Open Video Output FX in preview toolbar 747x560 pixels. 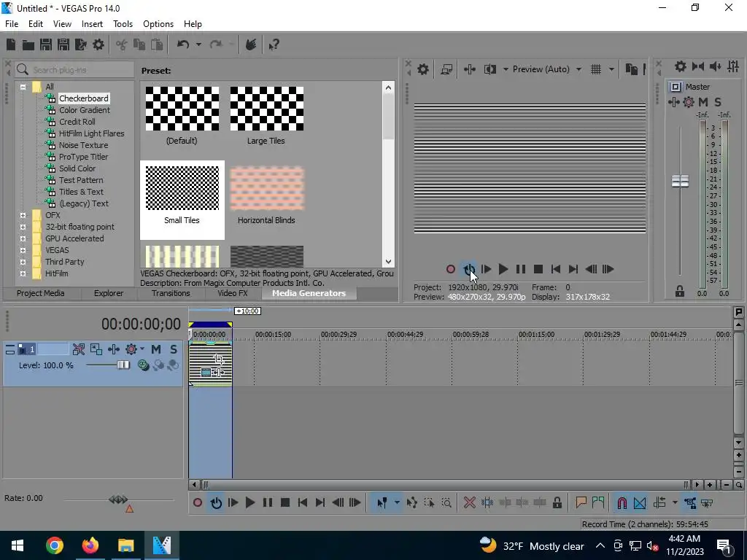click(469, 69)
